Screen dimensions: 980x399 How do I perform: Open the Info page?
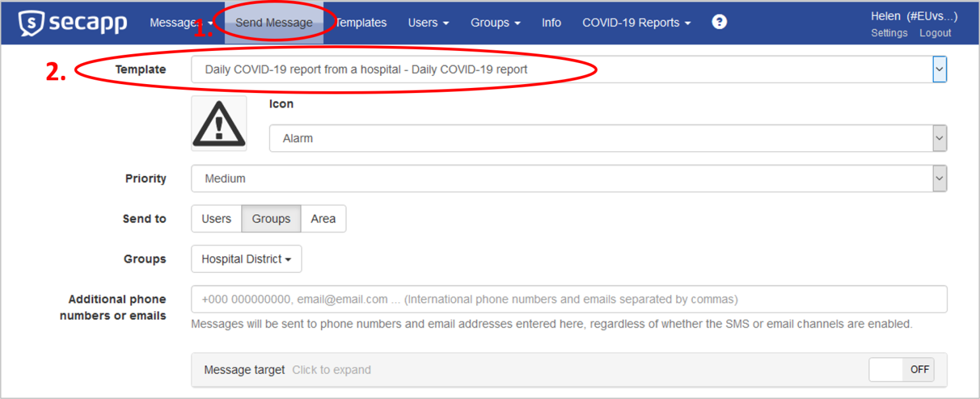coord(551,23)
